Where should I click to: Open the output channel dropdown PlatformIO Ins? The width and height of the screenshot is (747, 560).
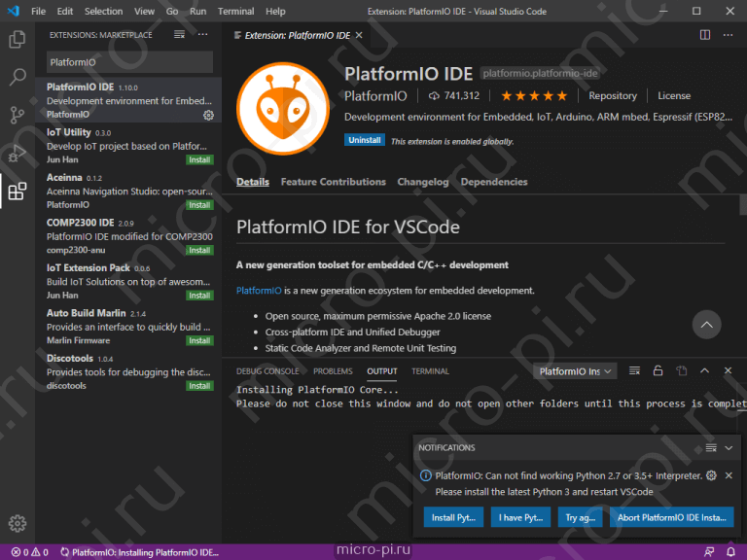point(575,371)
